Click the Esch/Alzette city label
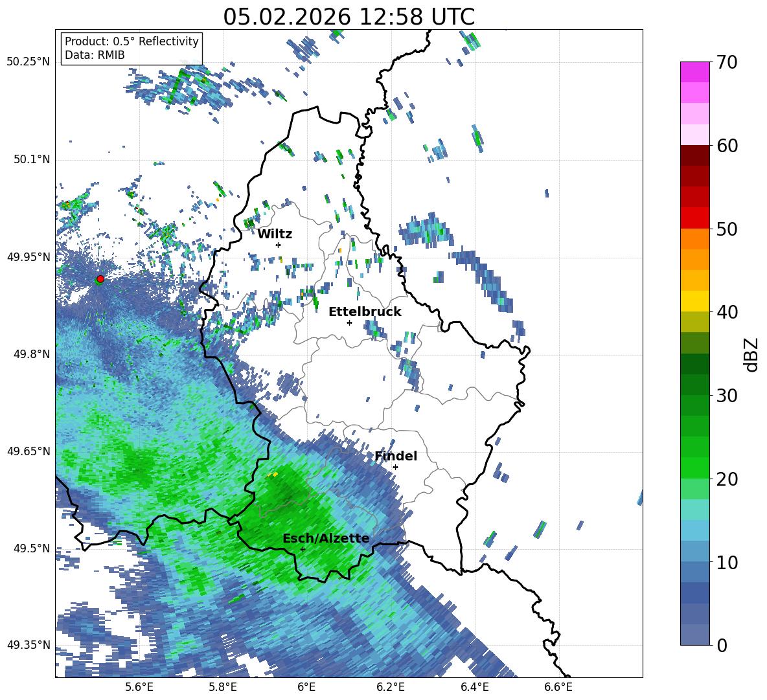 point(326,539)
